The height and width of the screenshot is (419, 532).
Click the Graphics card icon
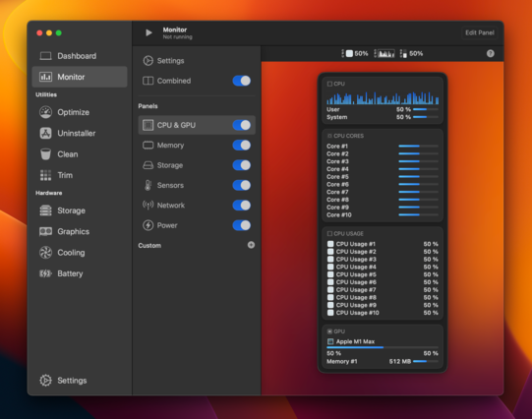coord(45,231)
